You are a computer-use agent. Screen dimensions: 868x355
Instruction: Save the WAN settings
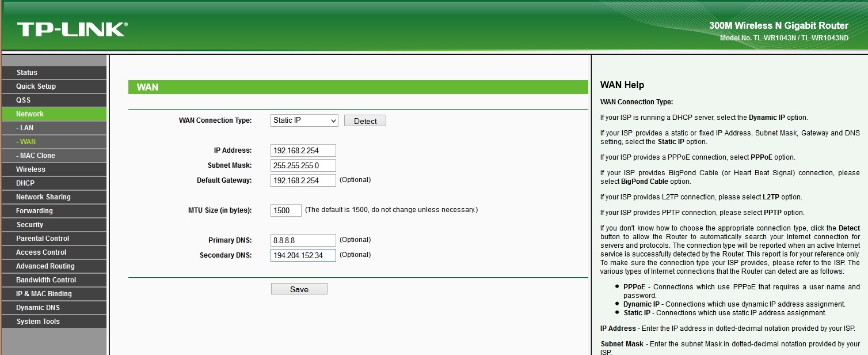pyautogui.click(x=299, y=289)
